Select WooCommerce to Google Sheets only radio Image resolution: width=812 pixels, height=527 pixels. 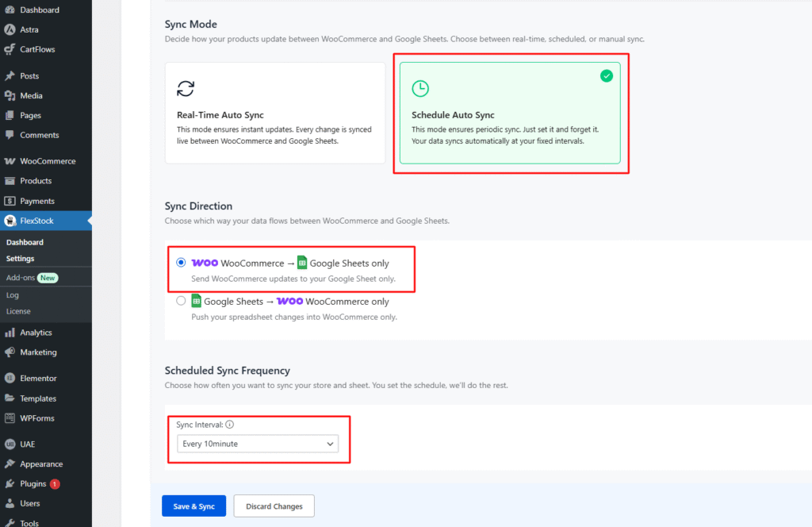pyautogui.click(x=181, y=262)
